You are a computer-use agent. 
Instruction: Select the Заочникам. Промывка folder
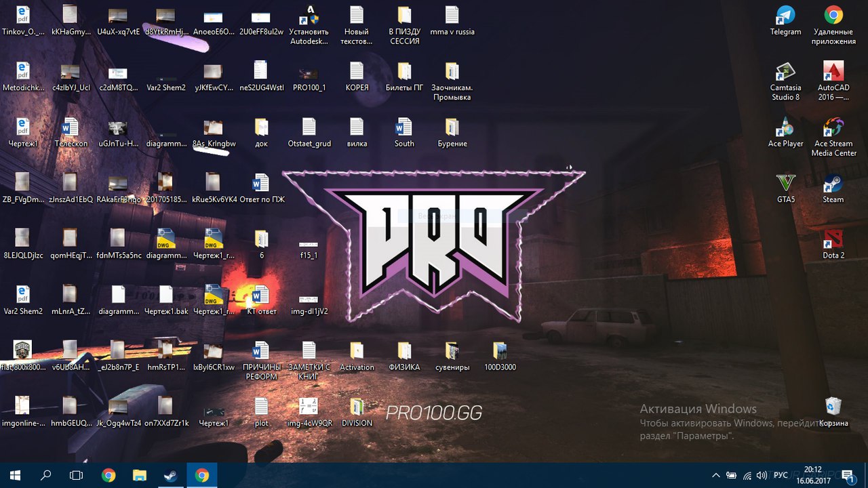pos(452,81)
